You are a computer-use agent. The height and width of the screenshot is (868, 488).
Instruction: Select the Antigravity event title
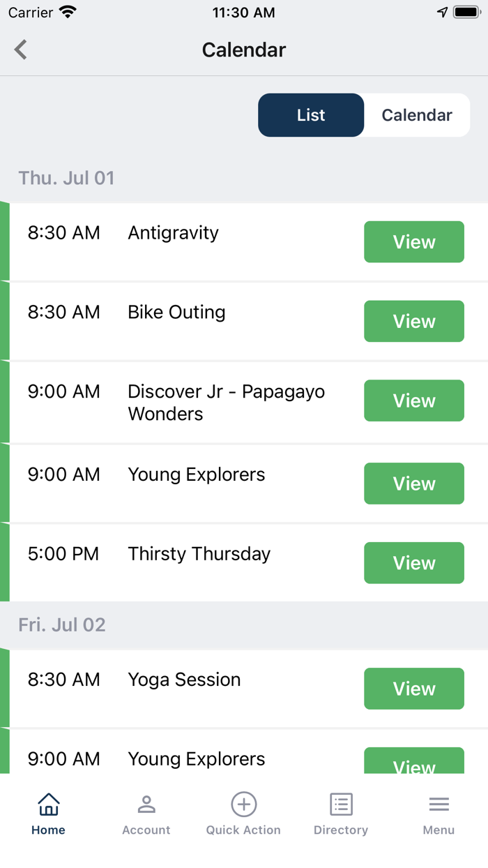point(173,233)
